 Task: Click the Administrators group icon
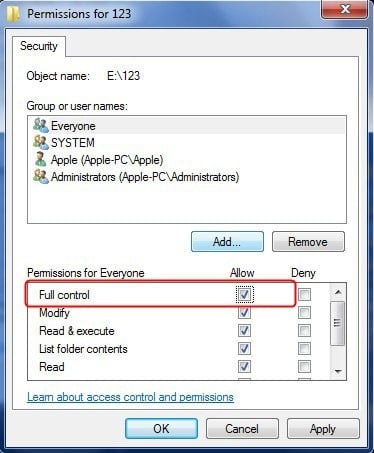(x=41, y=176)
